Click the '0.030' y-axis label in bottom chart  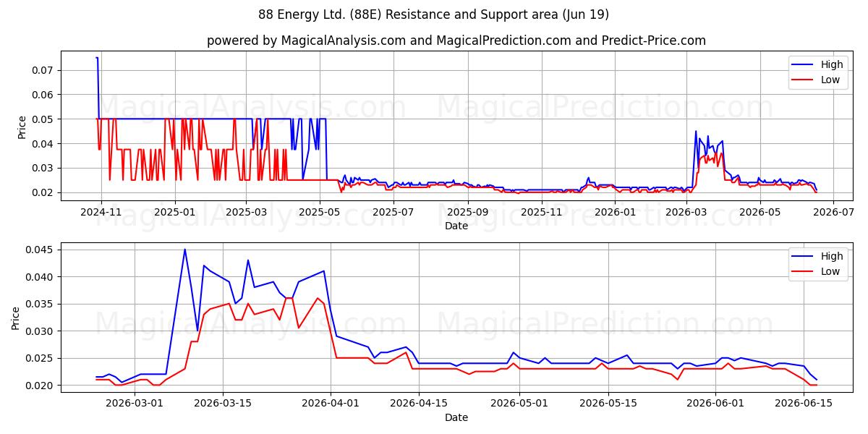[41, 331]
